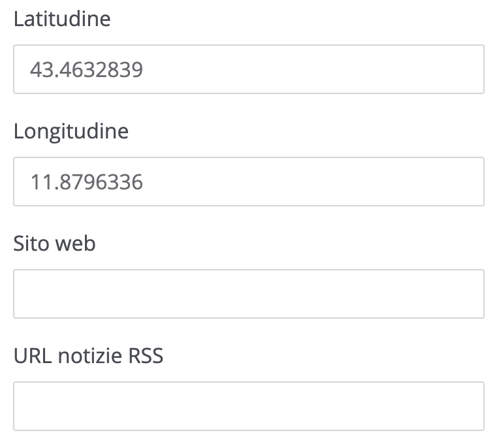Select the field containing latitude 43.4632839
Viewport: 499px width, 448px height.
[248, 69]
